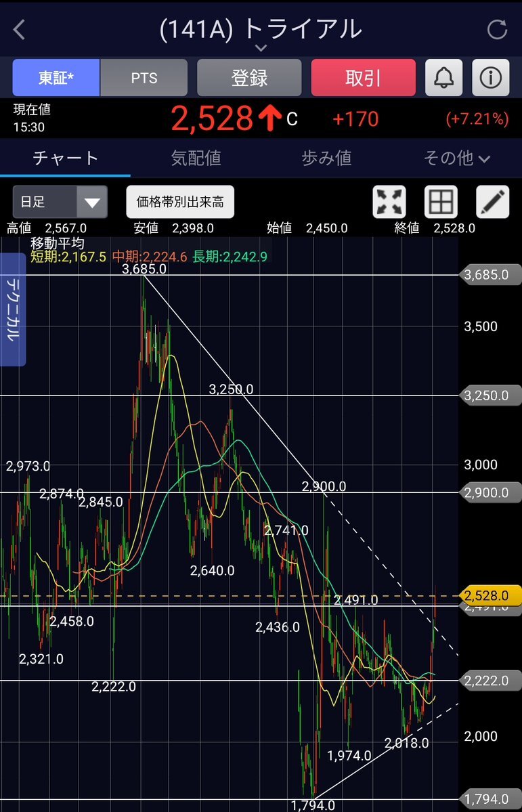This screenshot has height=812, width=522.
Task: Click the 2,973.0 chart high annotation
Action: 28,467
